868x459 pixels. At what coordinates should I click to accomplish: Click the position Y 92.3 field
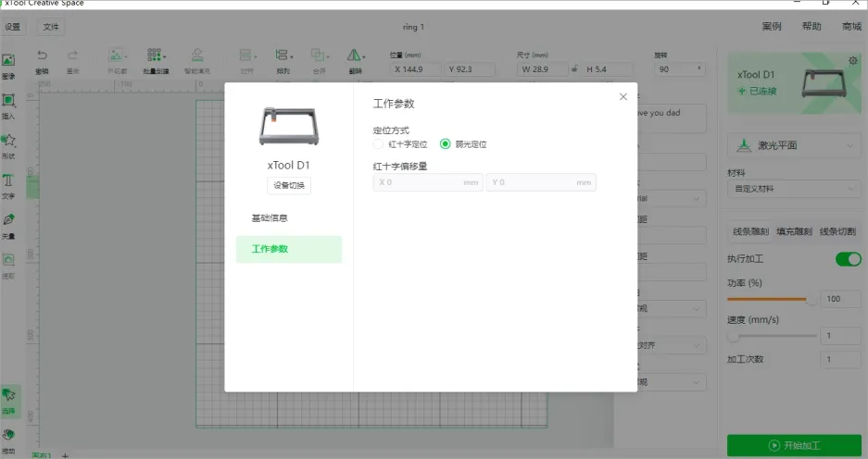(470, 69)
